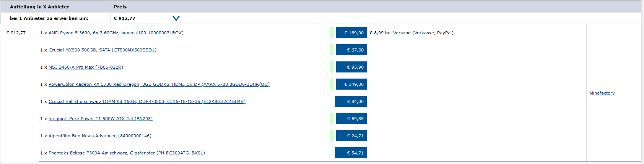Click the € 84,00 price button
The height and width of the screenshot is (164, 644).
tap(351, 101)
